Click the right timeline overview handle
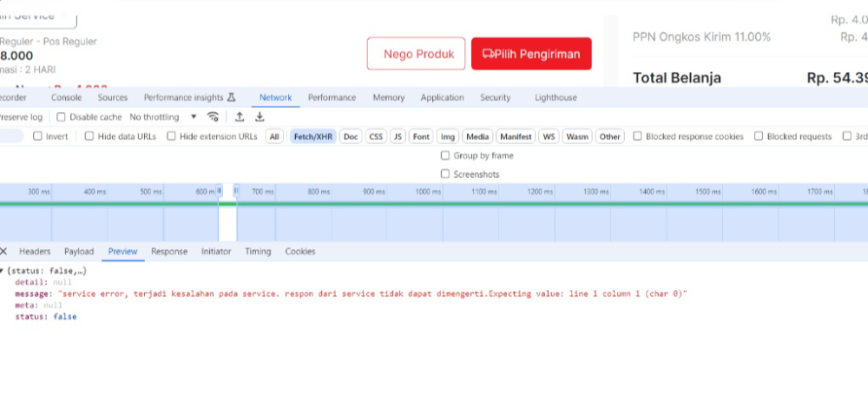868x402 pixels. tap(236, 190)
